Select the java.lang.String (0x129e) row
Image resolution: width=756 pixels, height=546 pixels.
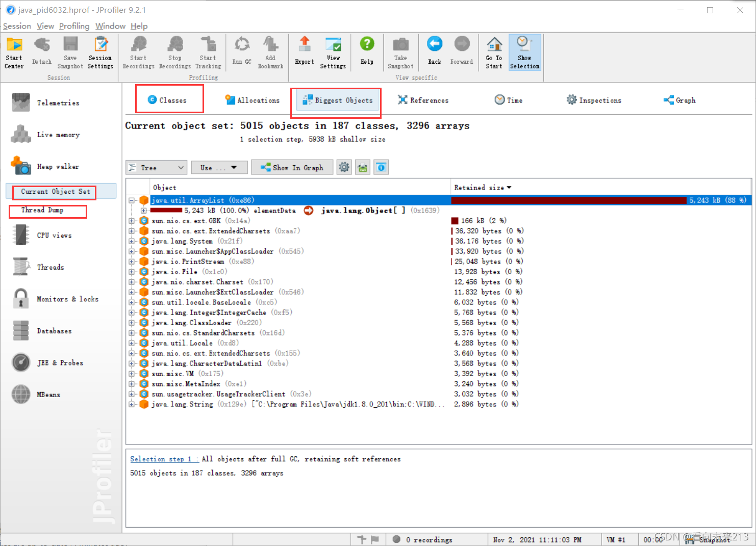click(439, 404)
